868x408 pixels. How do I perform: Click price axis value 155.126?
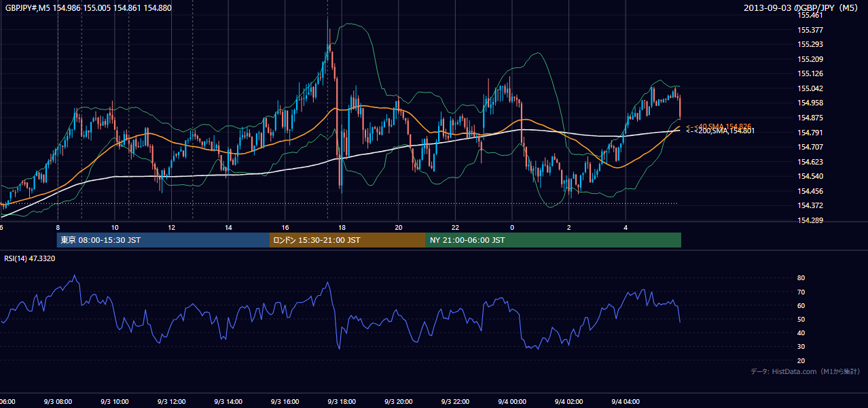811,73
